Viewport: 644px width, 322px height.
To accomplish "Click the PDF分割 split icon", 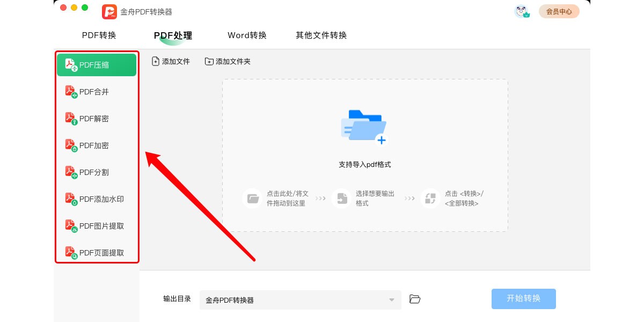I will click(x=71, y=172).
